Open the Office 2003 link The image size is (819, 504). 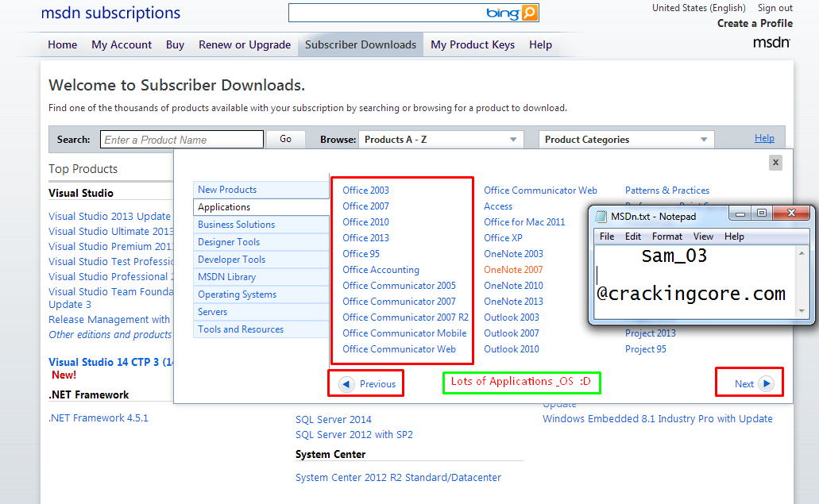click(x=365, y=190)
